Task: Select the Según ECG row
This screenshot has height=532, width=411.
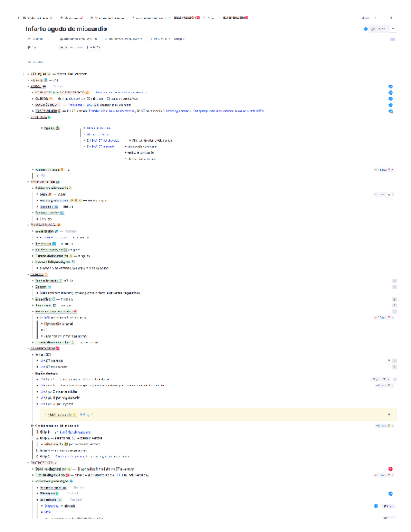Action: [x=43, y=354]
